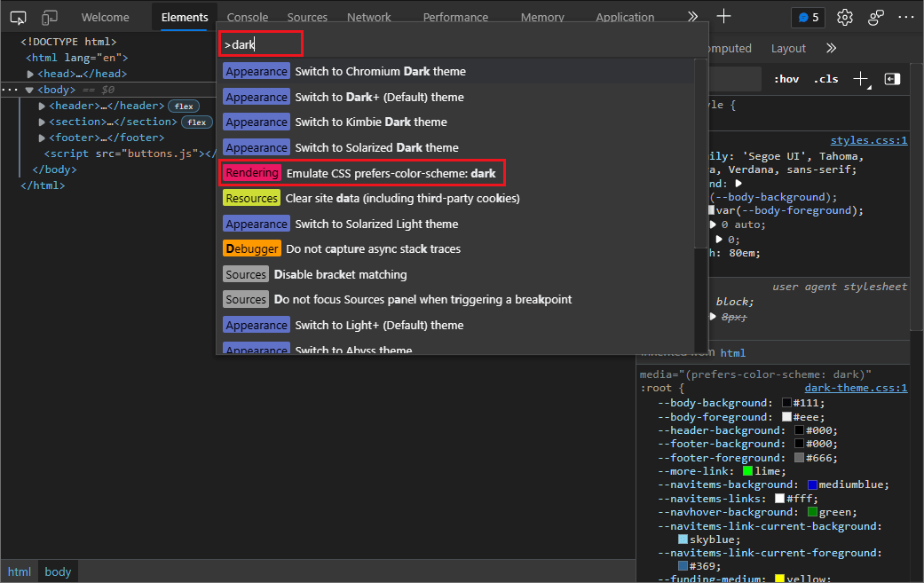Screen dimensions: 924x583
Task: Click the send feedback icon
Action: pyautogui.click(x=876, y=18)
